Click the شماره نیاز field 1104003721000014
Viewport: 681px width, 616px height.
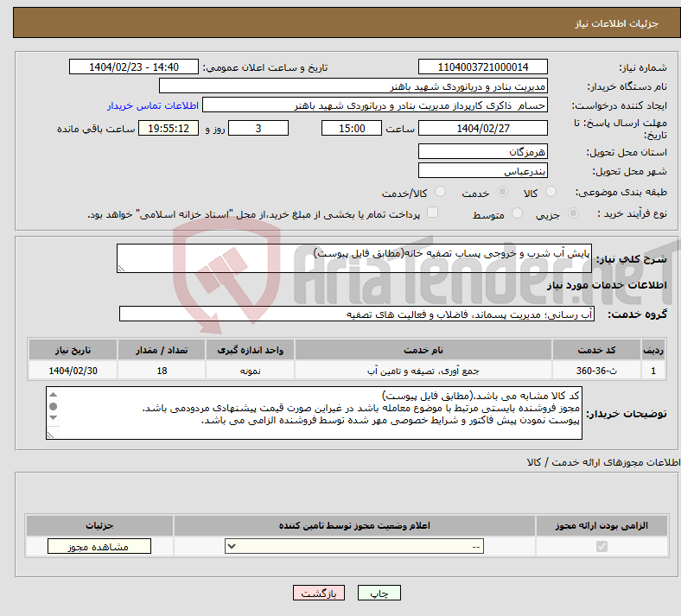click(482, 67)
